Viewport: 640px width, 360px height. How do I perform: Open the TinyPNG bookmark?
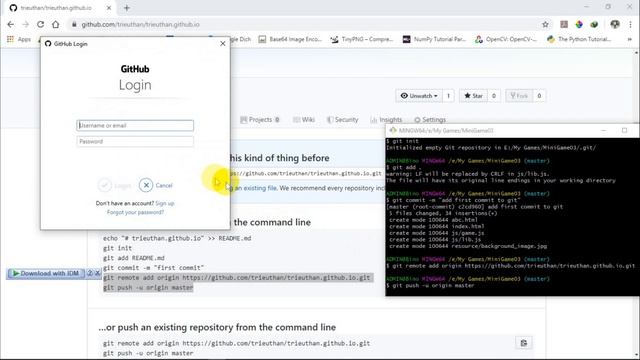tap(362, 39)
